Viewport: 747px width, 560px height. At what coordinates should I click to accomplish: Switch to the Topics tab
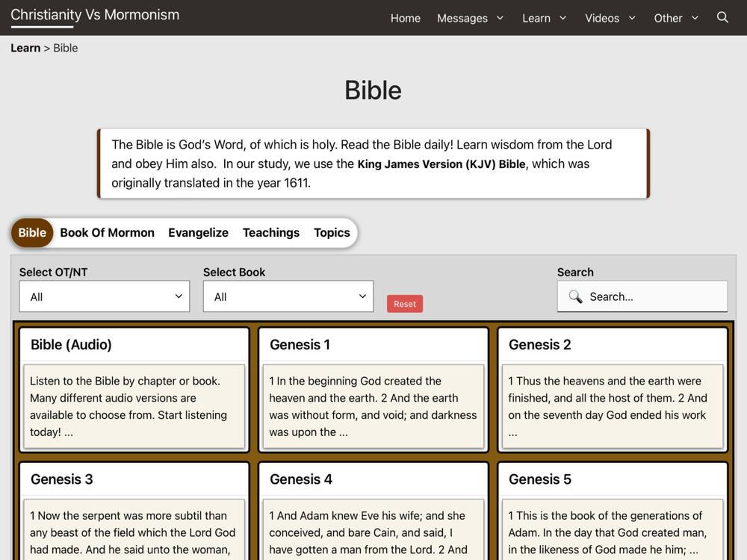click(x=332, y=232)
